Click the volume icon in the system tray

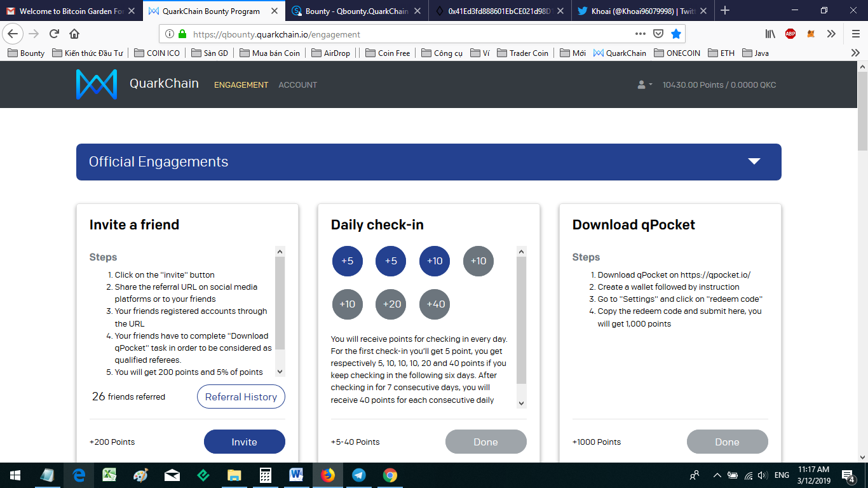[763, 475]
